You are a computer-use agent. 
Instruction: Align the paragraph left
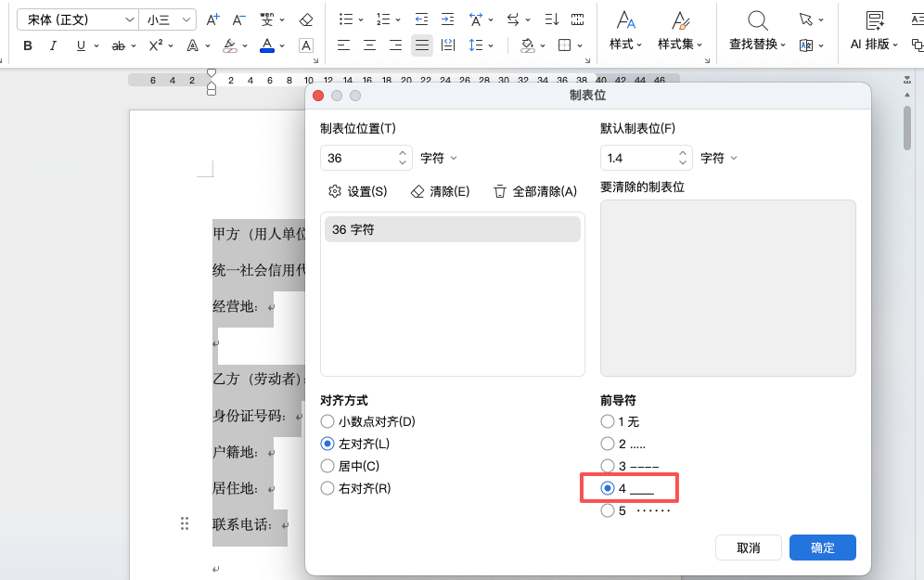pos(343,45)
